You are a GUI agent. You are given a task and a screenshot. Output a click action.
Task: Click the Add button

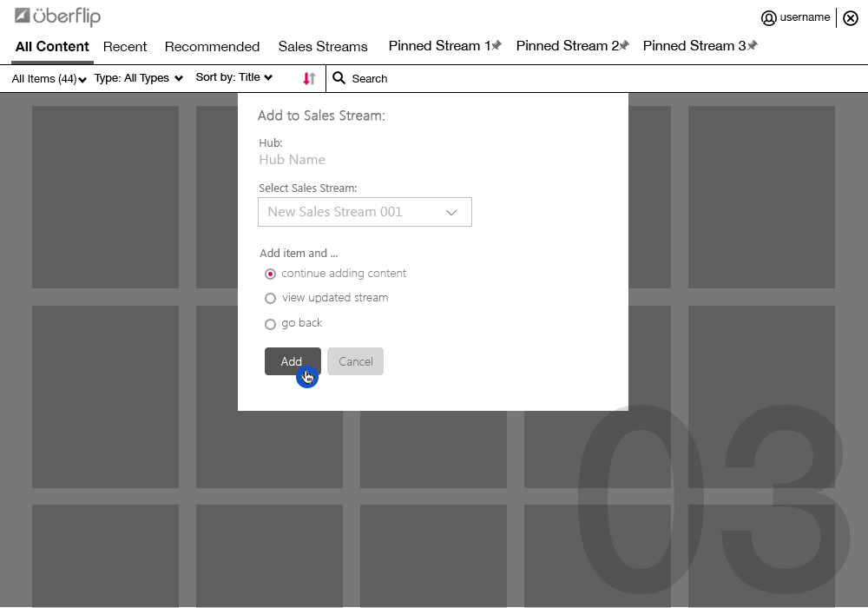293,361
